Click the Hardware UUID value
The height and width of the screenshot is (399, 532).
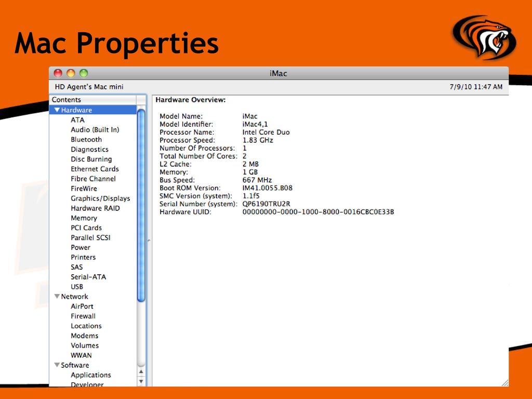(x=318, y=212)
